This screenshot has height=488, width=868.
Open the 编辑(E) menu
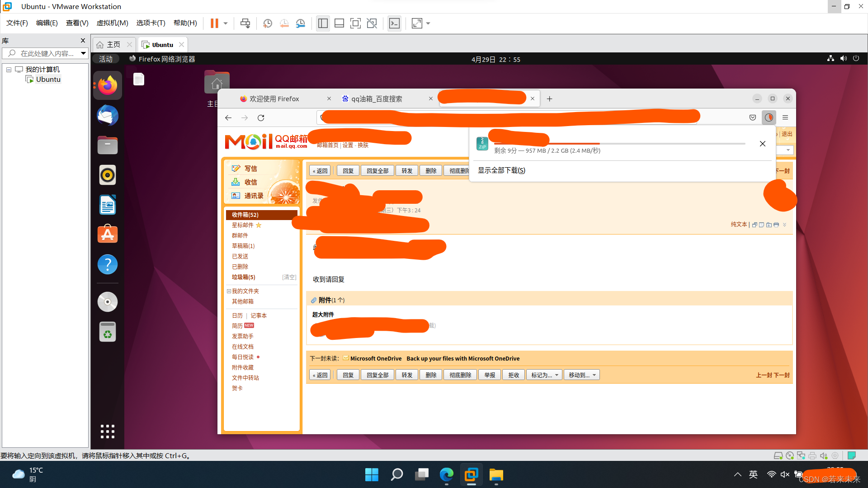[x=47, y=23]
